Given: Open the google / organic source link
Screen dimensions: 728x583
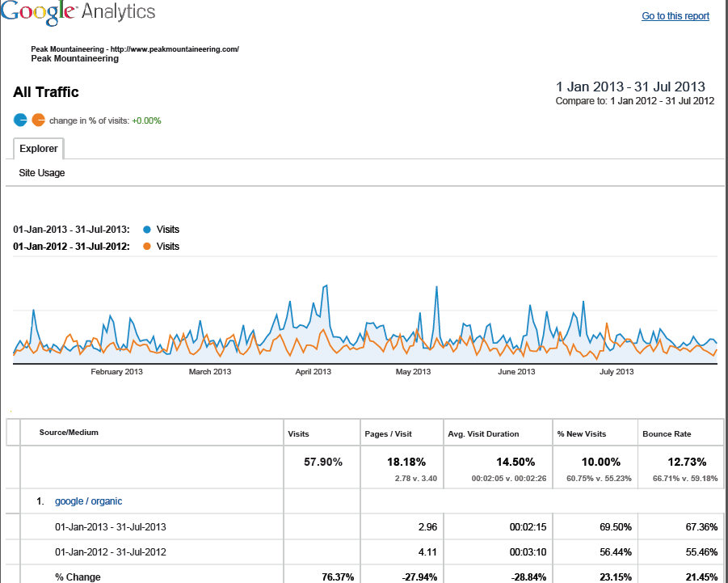Looking at the screenshot, I should (x=88, y=501).
